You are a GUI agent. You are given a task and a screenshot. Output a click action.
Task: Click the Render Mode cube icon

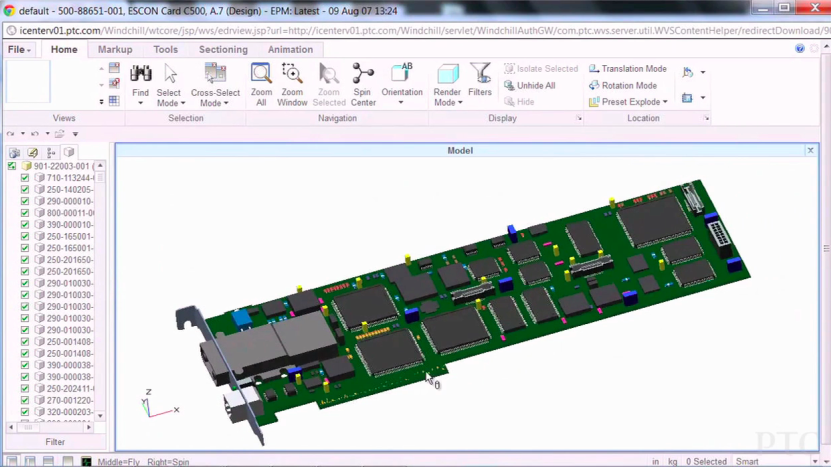[447, 74]
